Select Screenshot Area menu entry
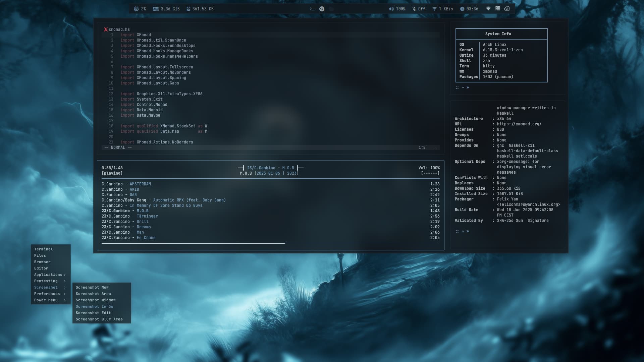 click(93, 294)
